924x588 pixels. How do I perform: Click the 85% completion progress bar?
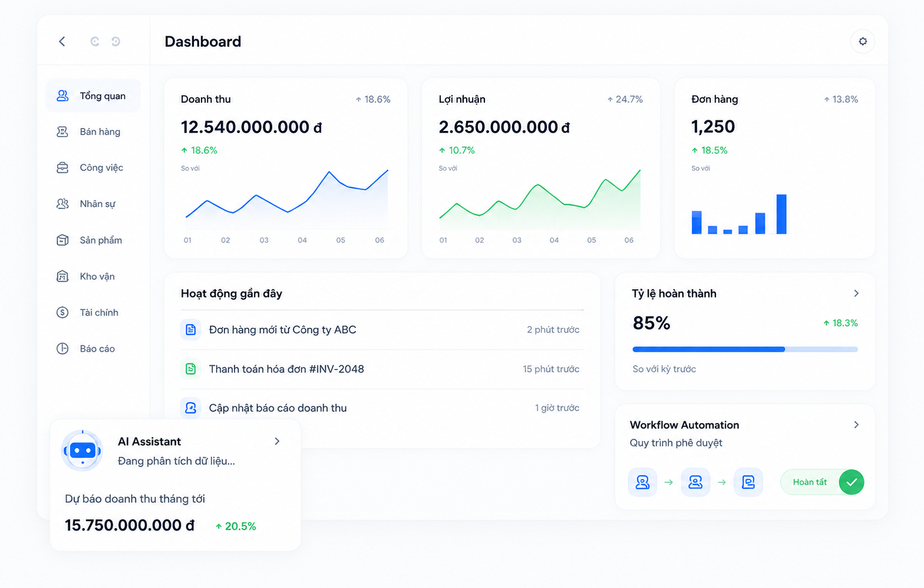pos(745,349)
